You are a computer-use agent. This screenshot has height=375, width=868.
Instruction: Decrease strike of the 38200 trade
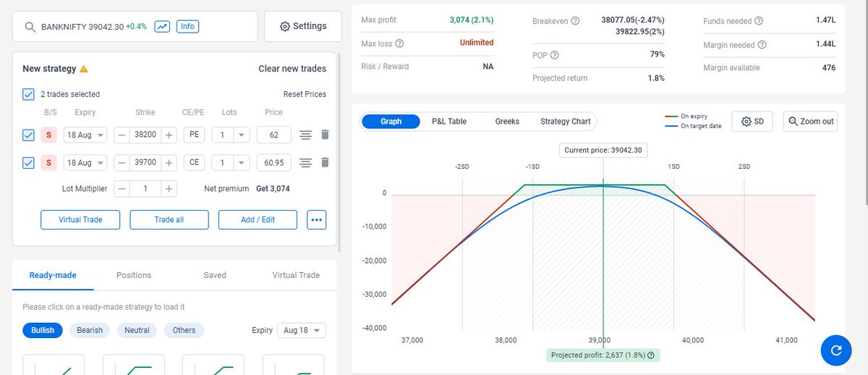[122, 135]
